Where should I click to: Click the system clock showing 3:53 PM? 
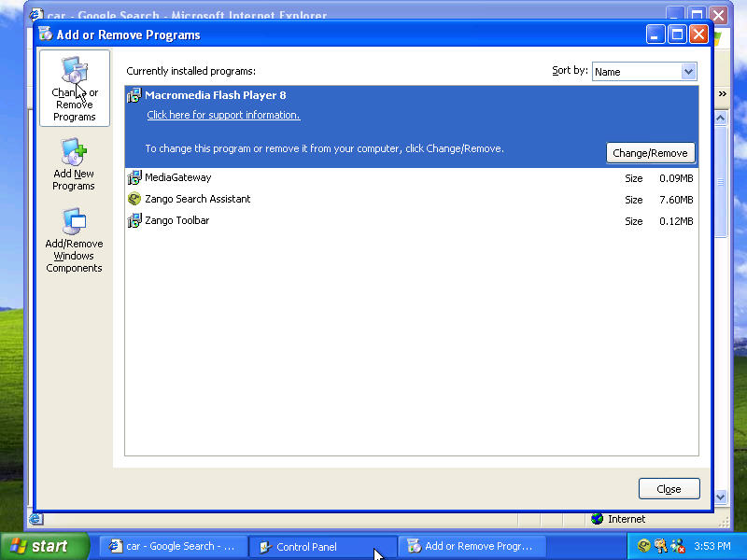pyautogui.click(x=712, y=546)
